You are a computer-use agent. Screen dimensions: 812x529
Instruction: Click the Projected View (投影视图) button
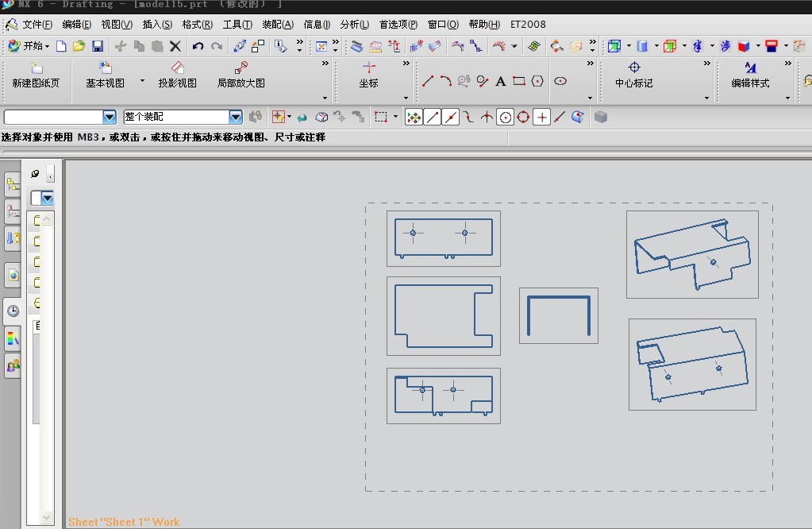tap(177, 75)
